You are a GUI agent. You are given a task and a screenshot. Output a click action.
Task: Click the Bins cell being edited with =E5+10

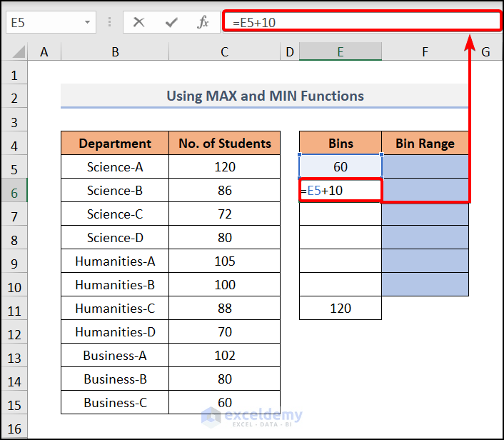(341, 191)
